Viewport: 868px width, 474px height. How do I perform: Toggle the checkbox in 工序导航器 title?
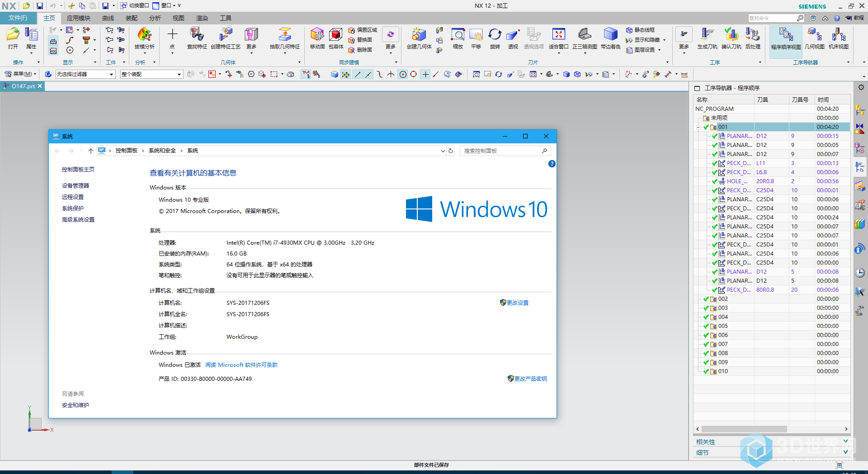(697, 88)
